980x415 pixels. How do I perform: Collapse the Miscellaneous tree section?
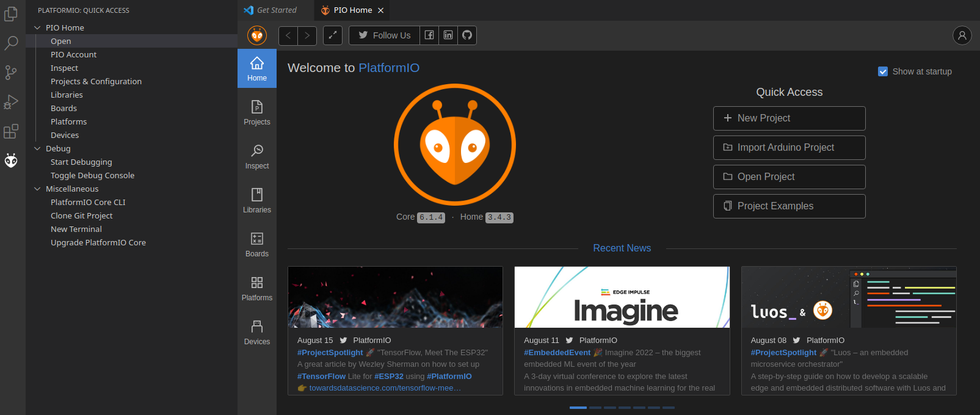(37, 189)
